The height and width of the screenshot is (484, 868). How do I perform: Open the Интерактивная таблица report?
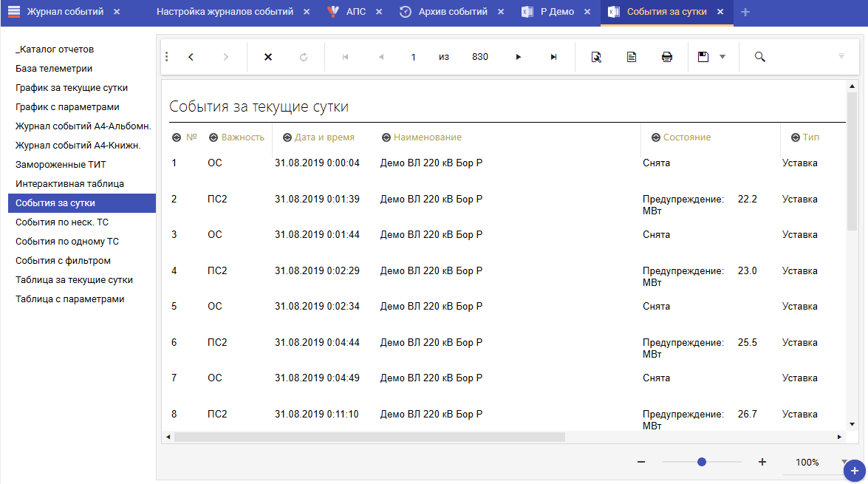[69, 184]
